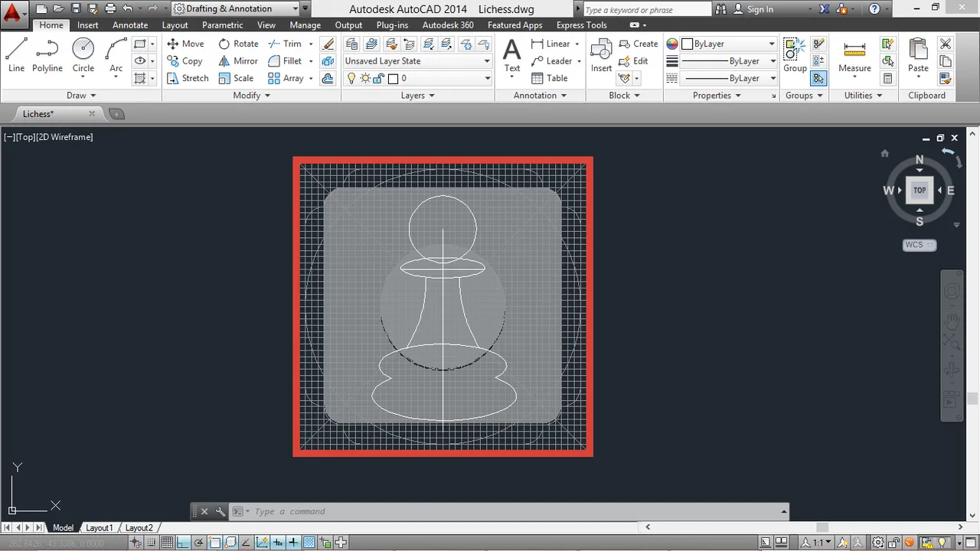The width and height of the screenshot is (980, 551).
Task: Choose the Move command
Action: [x=185, y=44]
